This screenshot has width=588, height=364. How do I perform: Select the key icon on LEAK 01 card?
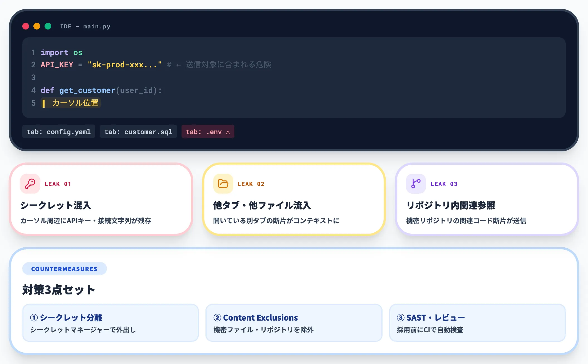[x=30, y=184]
